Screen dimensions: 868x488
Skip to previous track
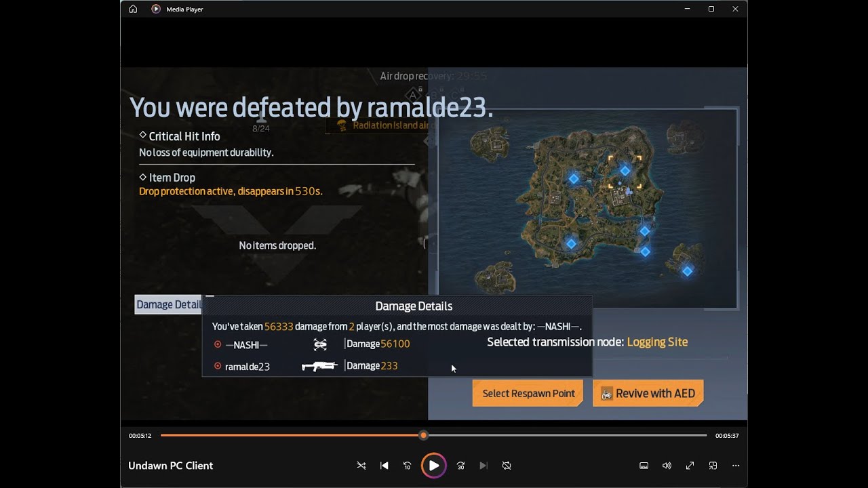(x=384, y=466)
